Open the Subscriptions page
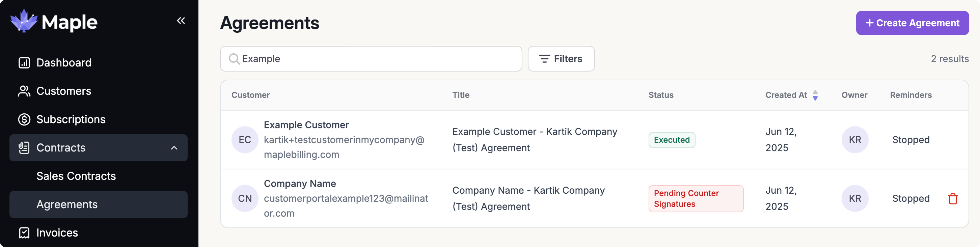 pos(71,119)
